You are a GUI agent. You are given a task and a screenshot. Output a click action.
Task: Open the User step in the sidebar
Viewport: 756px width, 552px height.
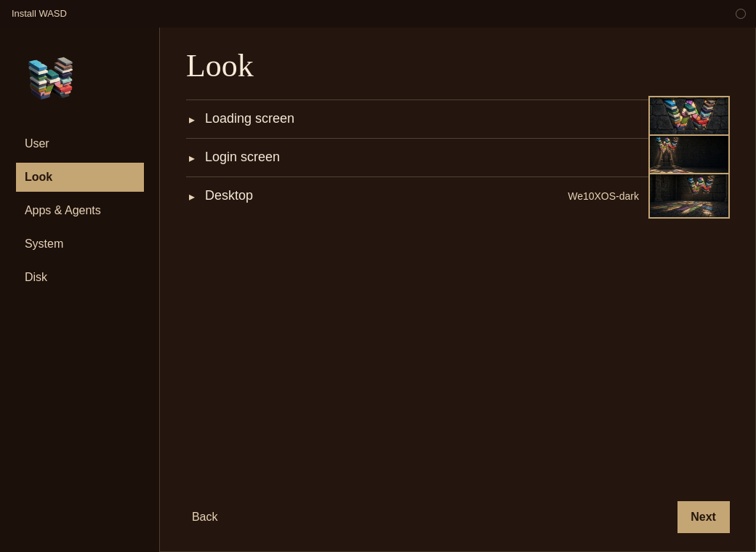pyautogui.click(x=80, y=144)
